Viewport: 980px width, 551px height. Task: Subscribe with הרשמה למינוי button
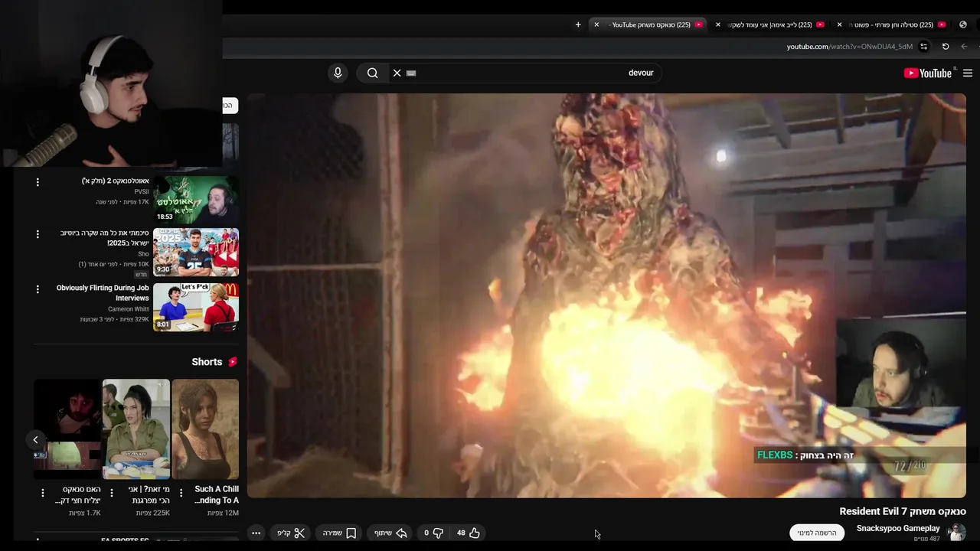coord(816,533)
